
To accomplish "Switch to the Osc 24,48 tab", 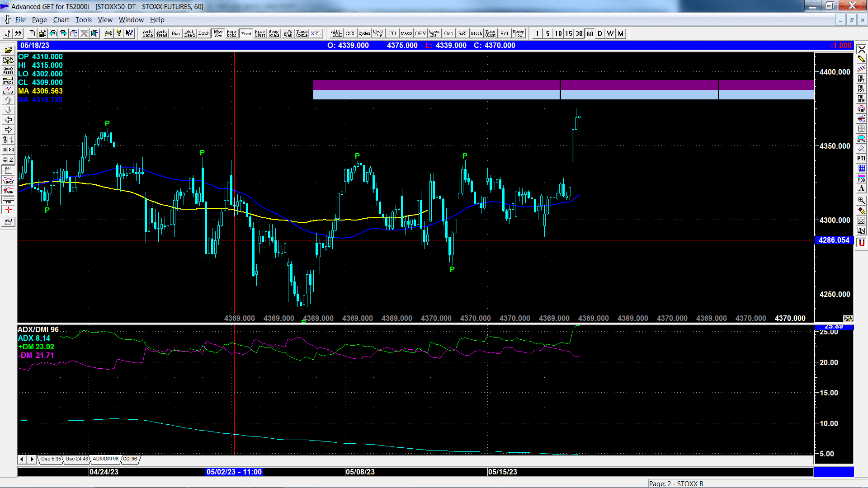I will (76, 459).
